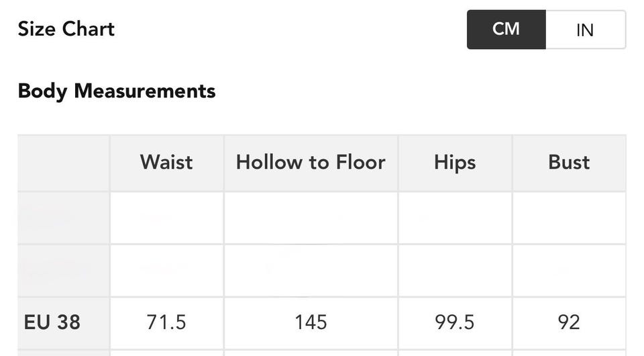The image size is (644, 356).
Task: Switch units to IN
Action: [585, 30]
